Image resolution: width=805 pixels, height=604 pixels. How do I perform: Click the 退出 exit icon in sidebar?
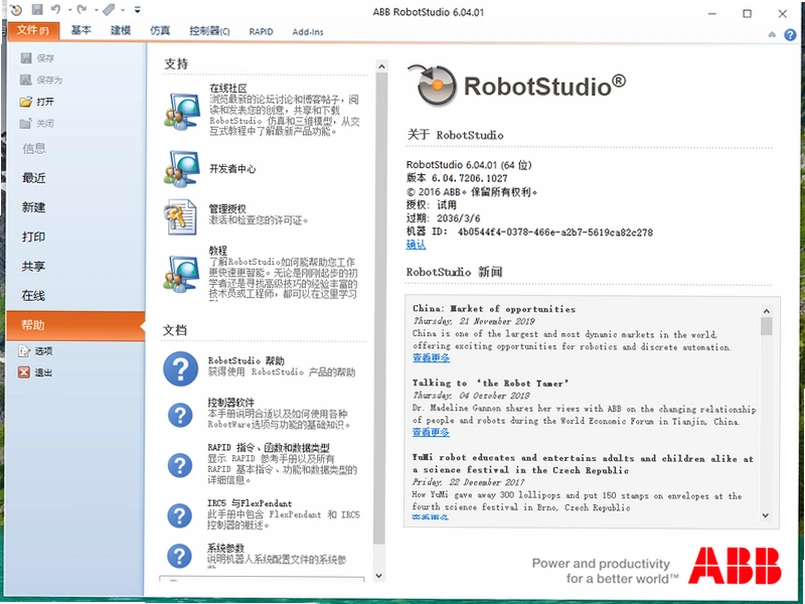click(x=24, y=372)
